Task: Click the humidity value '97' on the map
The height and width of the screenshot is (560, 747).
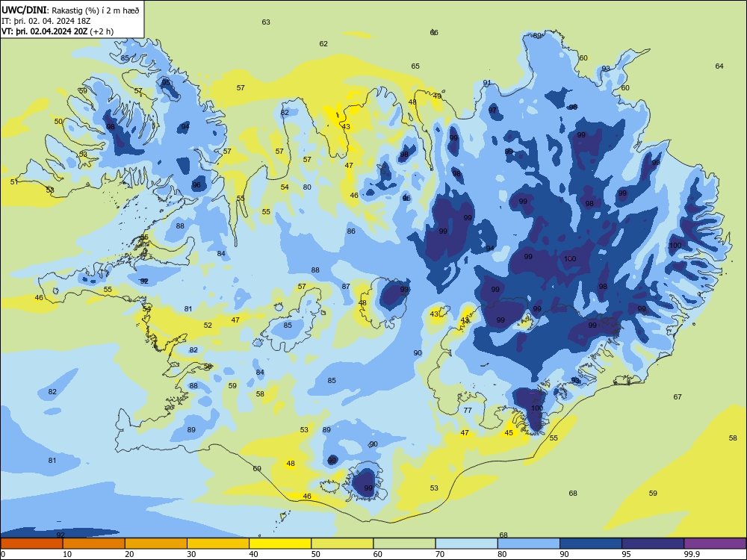Action: coord(492,111)
